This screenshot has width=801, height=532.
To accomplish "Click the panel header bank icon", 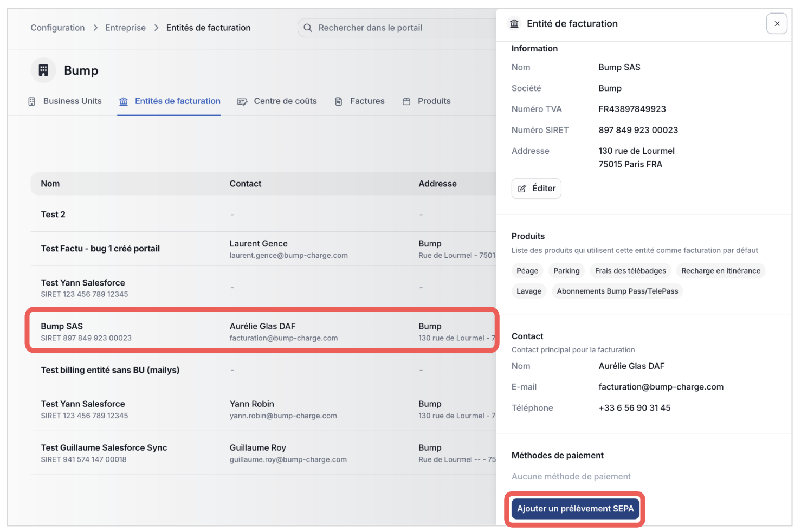I will [514, 24].
